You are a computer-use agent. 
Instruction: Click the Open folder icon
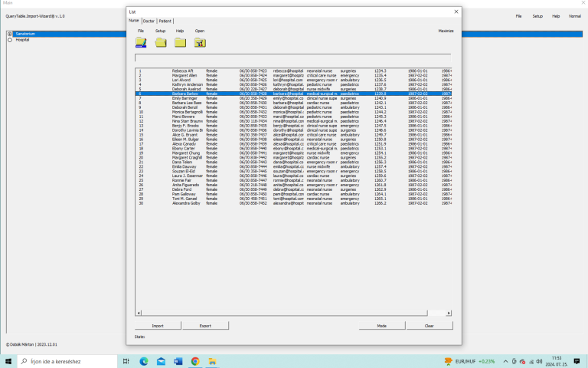[199, 42]
